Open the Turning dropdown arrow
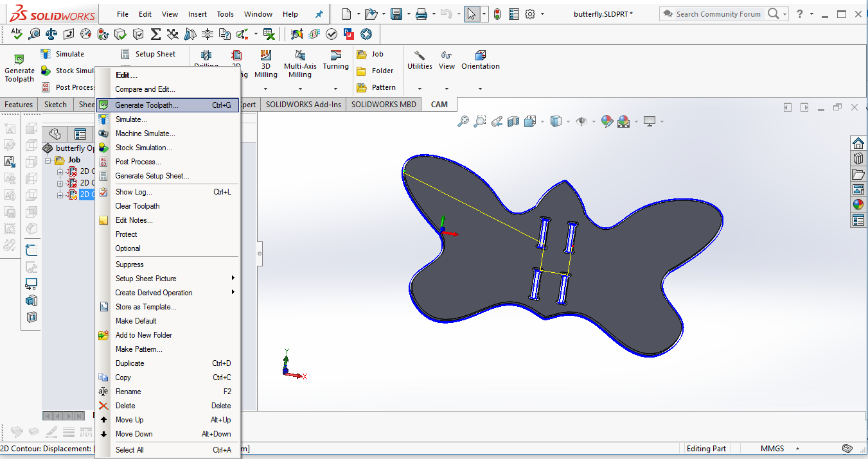The height and width of the screenshot is (459, 868). [x=335, y=89]
